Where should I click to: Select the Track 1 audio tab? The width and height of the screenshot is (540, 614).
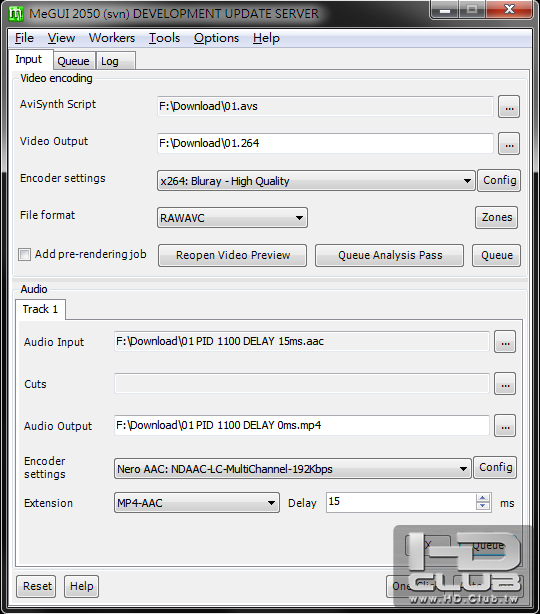[x=40, y=309]
